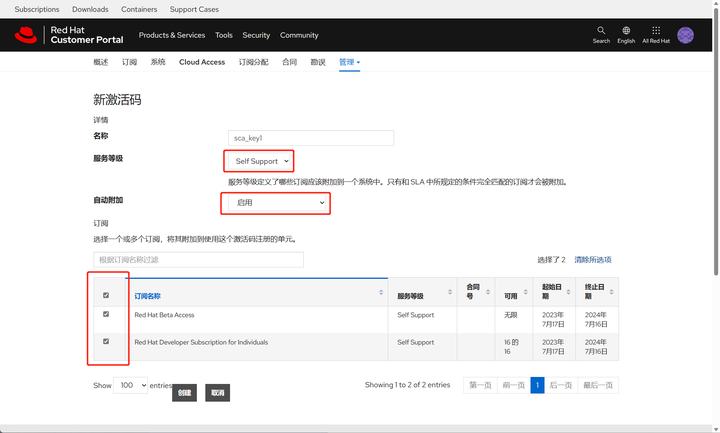Switch to 订阅分配 tab
The height and width of the screenshot is (433, 720).
253,62
